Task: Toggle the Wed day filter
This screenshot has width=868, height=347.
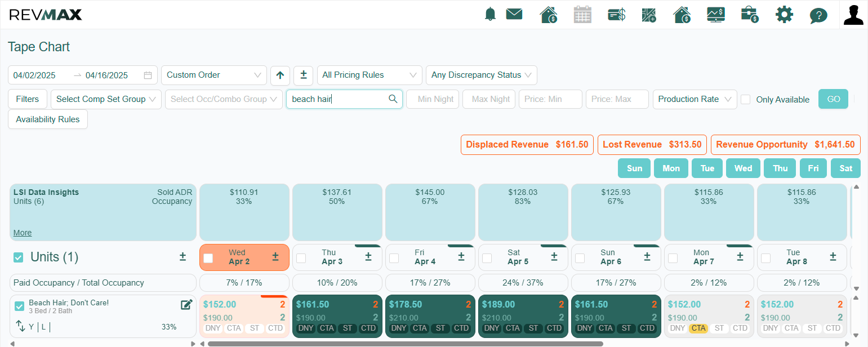Action: pyautogui.click(x=743, y=168)
